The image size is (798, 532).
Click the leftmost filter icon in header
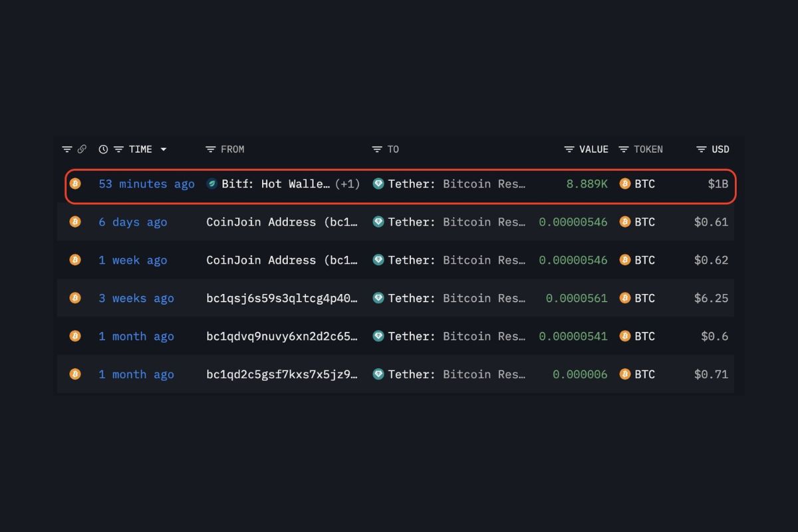pos(67,150)
